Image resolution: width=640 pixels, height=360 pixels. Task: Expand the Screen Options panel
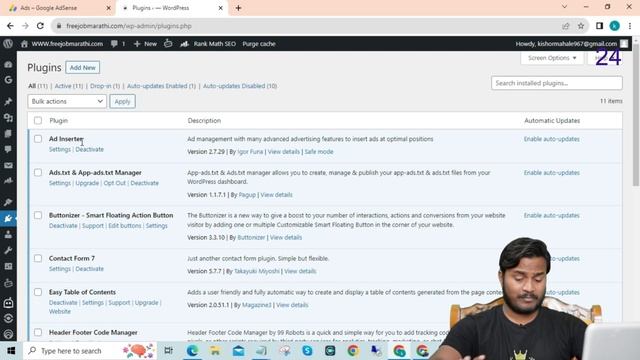tap(552, 58)
